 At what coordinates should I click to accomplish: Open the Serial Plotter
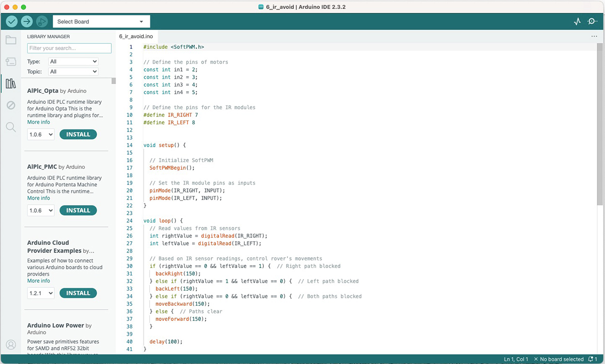577,22
